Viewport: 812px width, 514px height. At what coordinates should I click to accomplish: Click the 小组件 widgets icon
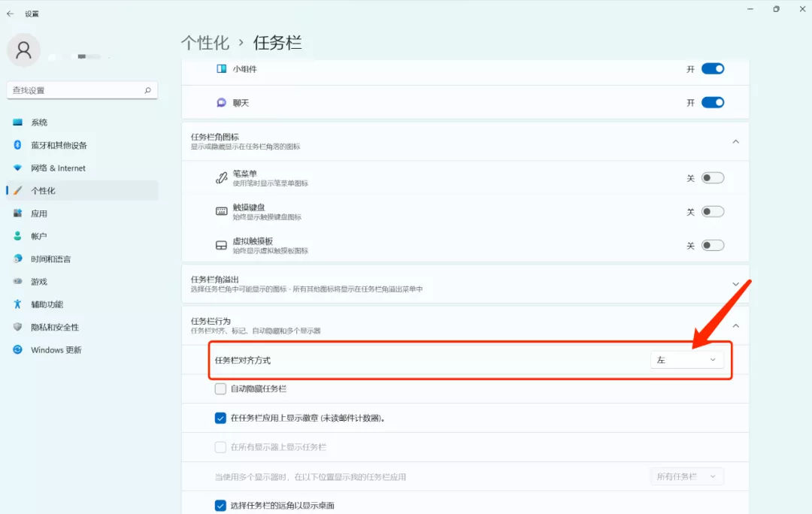[x=221, y=69]
